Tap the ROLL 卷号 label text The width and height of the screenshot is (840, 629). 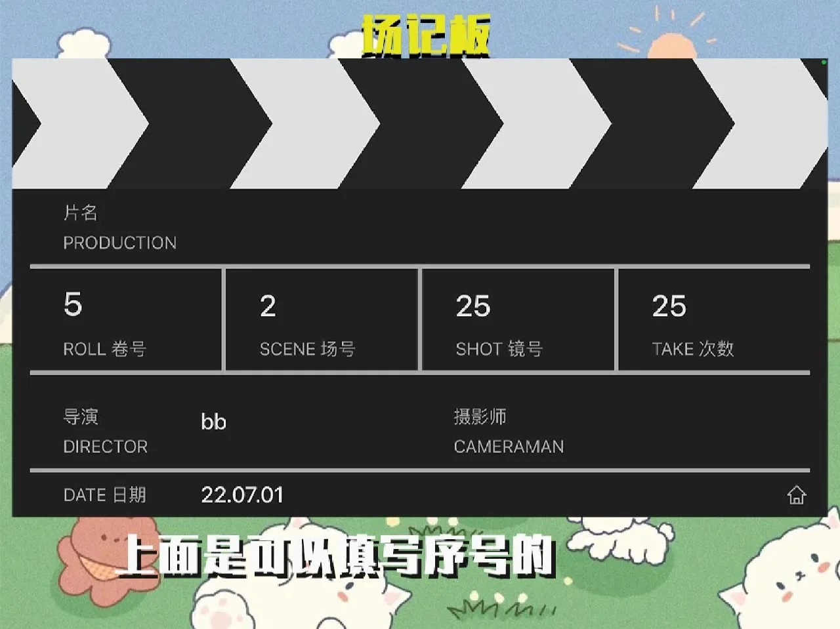(x=105, y=349)
